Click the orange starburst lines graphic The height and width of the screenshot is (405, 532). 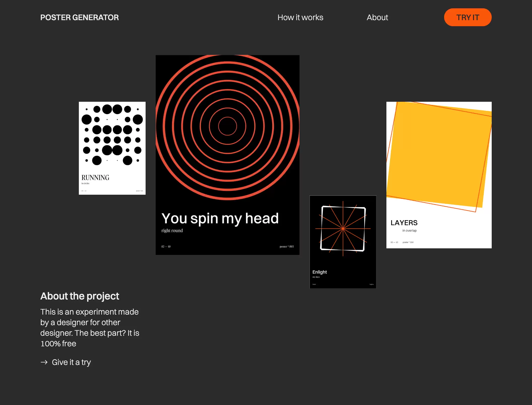click(x=343, y=228)
